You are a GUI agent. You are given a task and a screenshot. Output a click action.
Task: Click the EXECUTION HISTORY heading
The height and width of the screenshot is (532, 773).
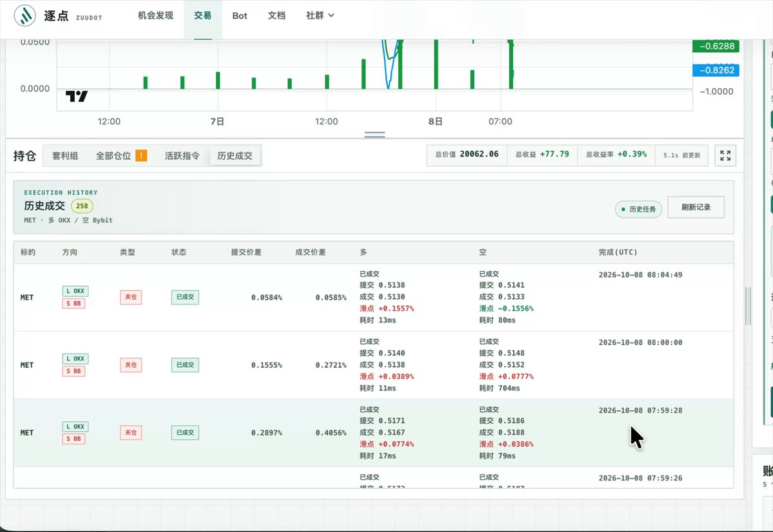coord(61,193)
